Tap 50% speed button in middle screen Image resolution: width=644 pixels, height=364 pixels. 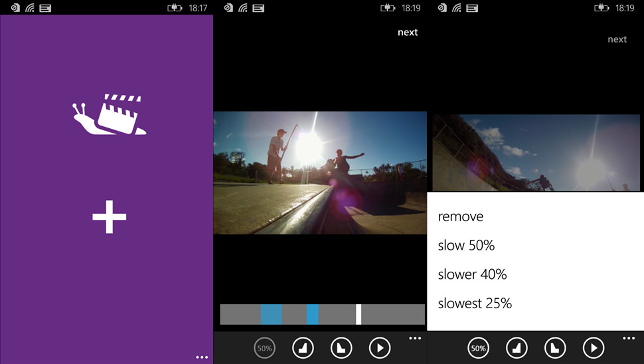pyautogui.click(x=264, y=348)
